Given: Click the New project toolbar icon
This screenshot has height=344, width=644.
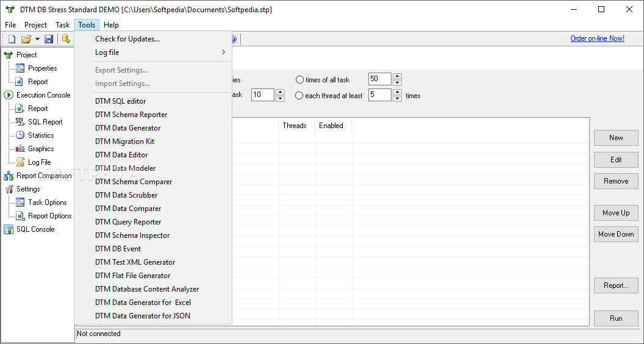Looking at the screenshot, I should click(x=12, y=39).
